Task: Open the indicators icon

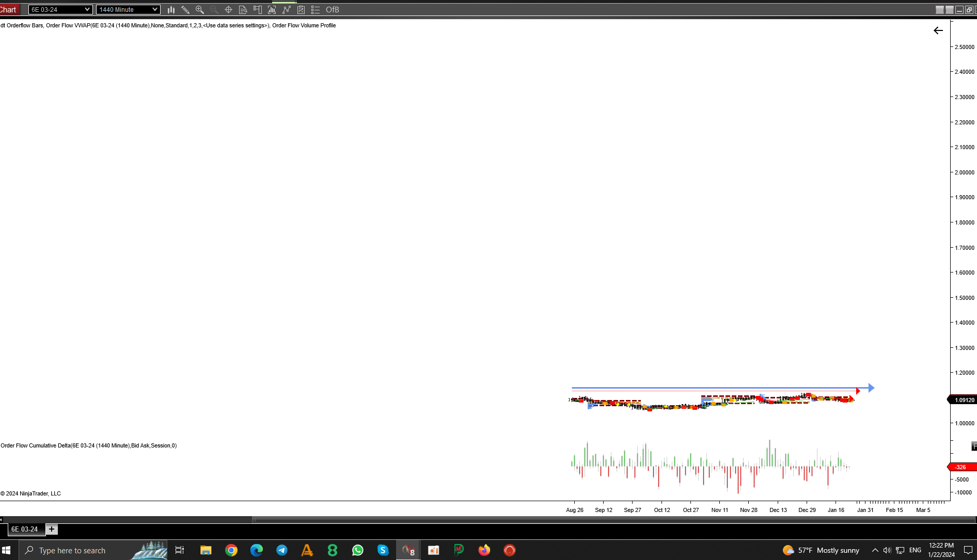Action: click(x=272, y=10)
